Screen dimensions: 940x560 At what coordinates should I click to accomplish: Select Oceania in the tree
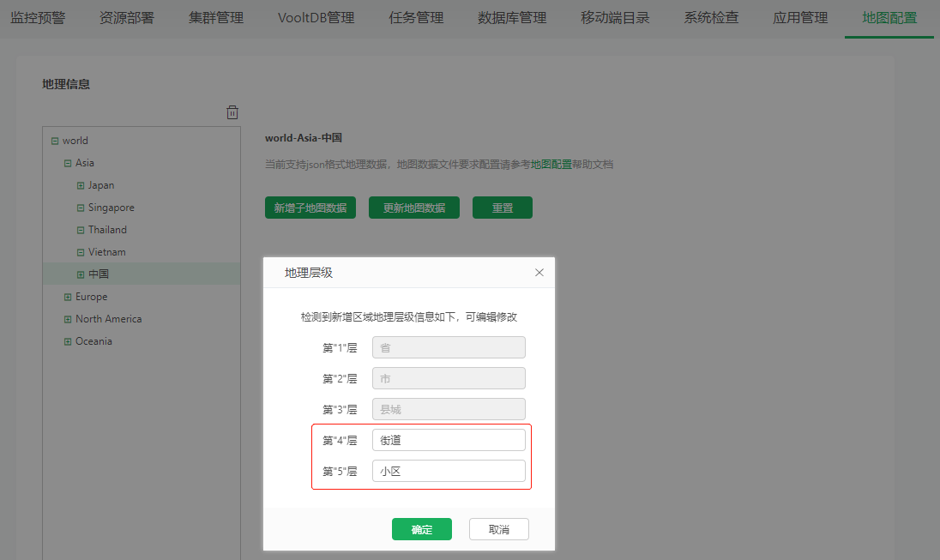(x=93, y=341)
